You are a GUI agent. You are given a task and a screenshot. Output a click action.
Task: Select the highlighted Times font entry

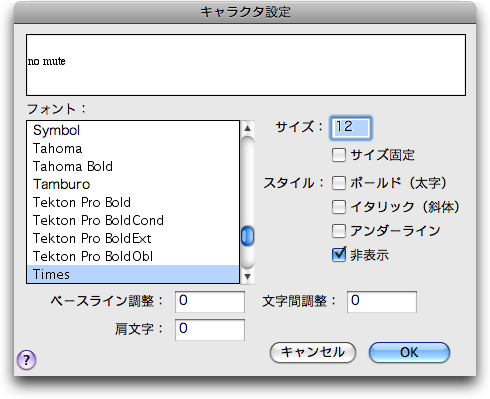(133, 274)
